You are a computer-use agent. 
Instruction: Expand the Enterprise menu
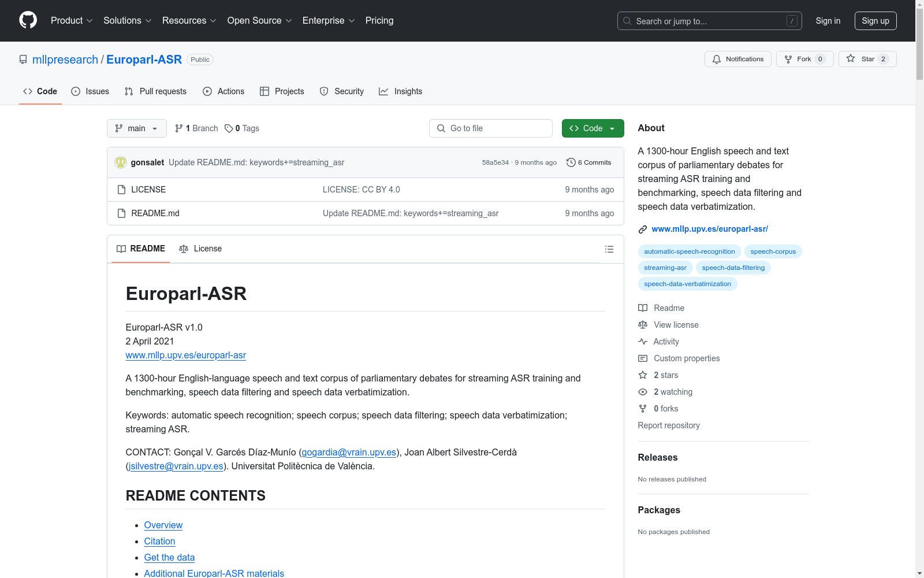pyautogui.click(x=329, y=21)
